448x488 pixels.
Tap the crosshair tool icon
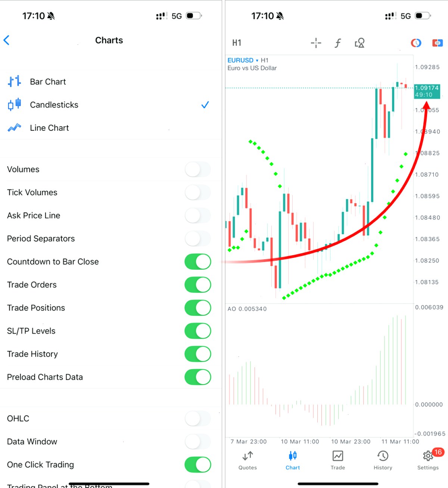coord(316,43)
